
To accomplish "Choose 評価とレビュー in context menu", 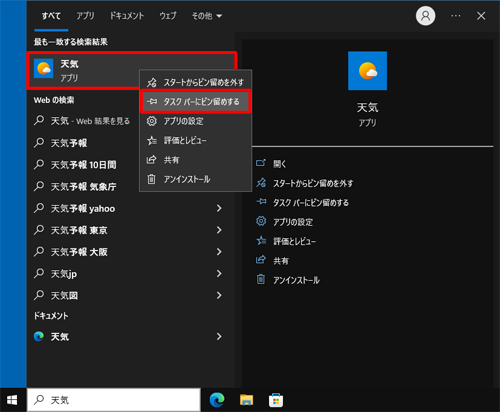I will click(x=195, y=140).
